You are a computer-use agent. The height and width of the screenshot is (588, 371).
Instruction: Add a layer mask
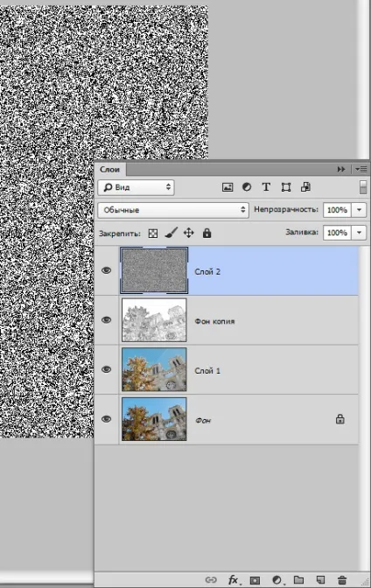click(255, 580)
